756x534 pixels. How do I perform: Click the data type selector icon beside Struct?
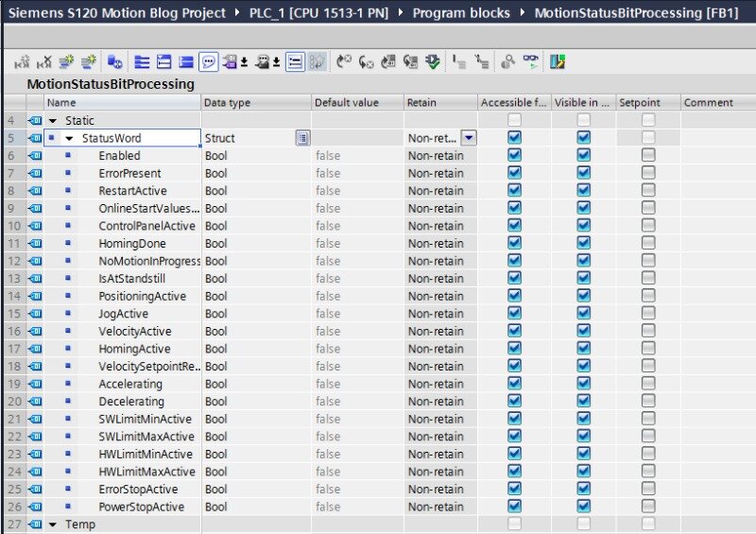pyautogui.click(x=301, y=138)
